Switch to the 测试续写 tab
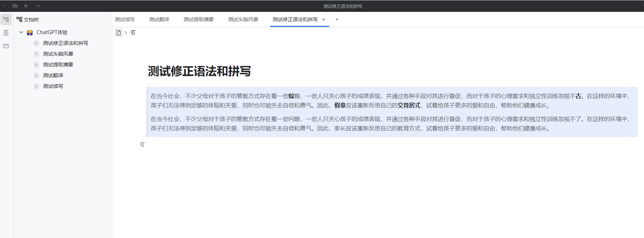The image size is (644, 238). click(x=125, y=19)
